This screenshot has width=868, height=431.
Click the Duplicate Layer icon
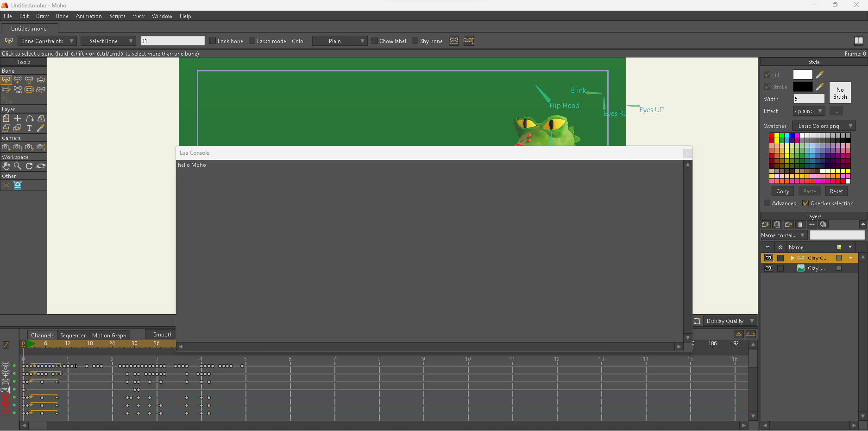[777, 224]
